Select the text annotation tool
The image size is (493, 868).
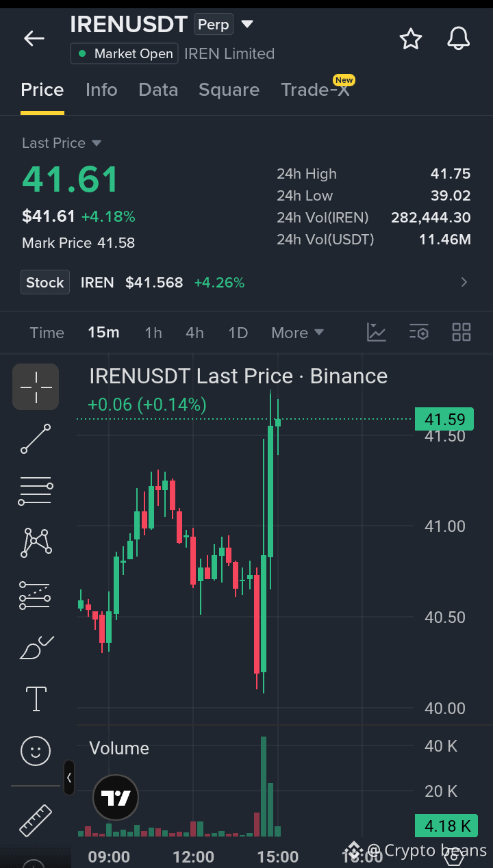tap(36, 699)
